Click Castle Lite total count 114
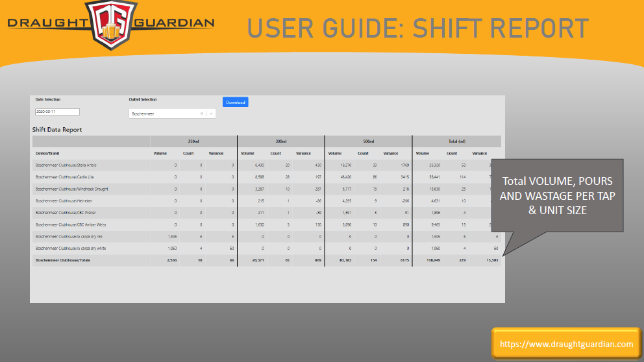644x362 pixels. [462, 177]
